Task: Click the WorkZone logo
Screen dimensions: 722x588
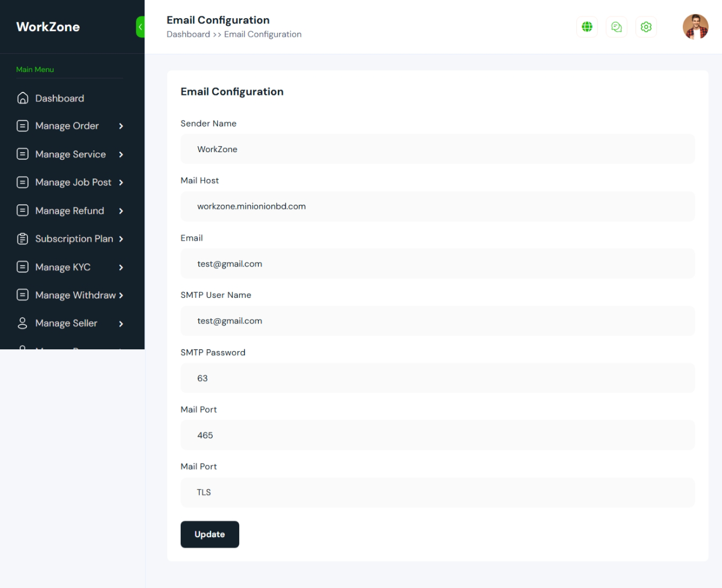Action: click(x=48, y=27)
